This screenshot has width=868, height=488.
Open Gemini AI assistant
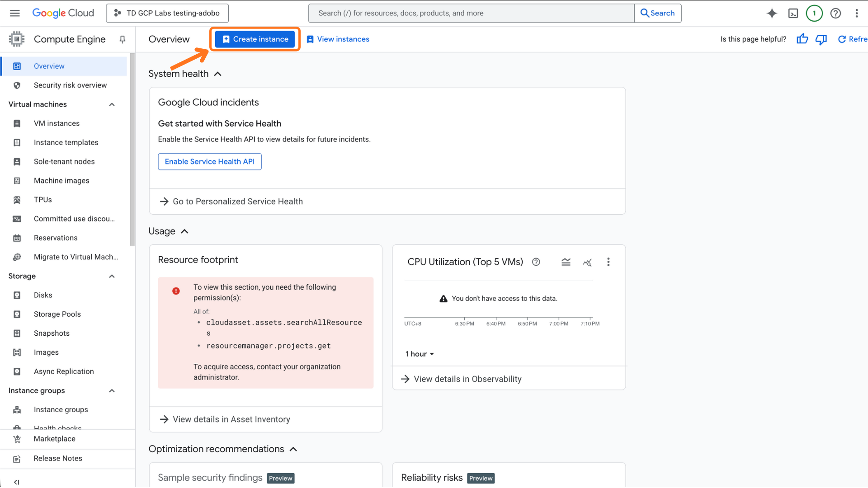(772, 13)
